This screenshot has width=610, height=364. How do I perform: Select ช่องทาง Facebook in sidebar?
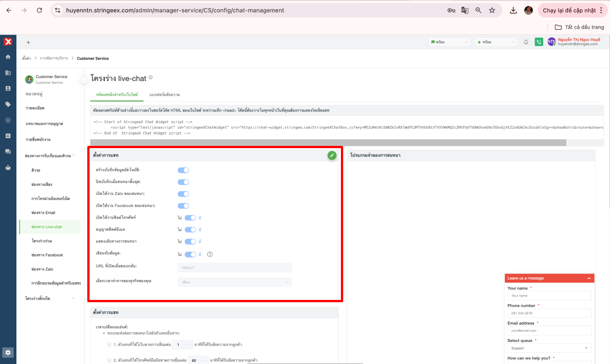coord(47,255)
